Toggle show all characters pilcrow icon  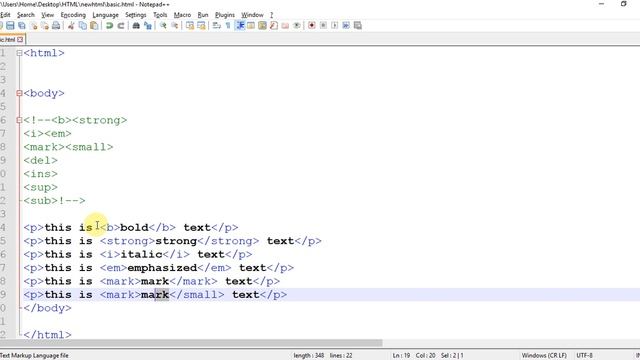[228, 26]
